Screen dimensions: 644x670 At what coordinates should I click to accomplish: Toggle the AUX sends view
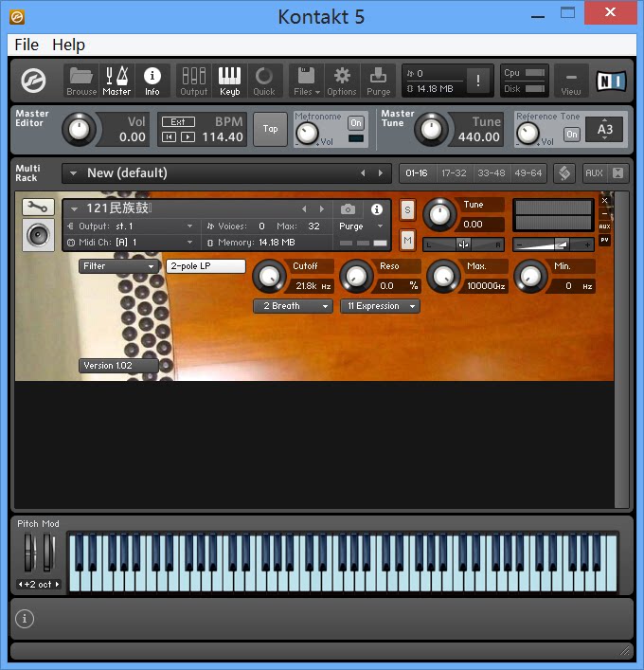click(594, 173)
